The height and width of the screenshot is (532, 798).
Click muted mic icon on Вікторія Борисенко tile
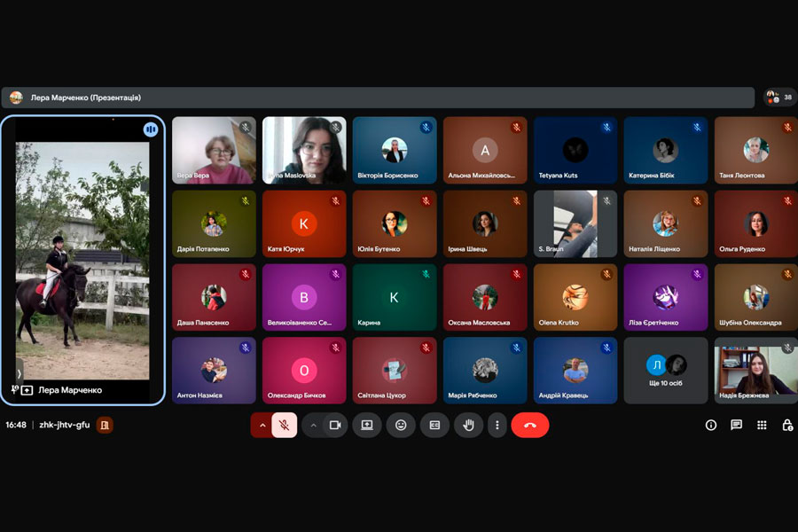point(426,128)
